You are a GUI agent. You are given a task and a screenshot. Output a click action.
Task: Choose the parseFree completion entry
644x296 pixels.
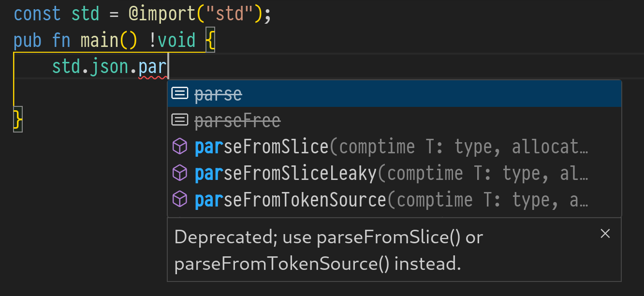[237, 120]
